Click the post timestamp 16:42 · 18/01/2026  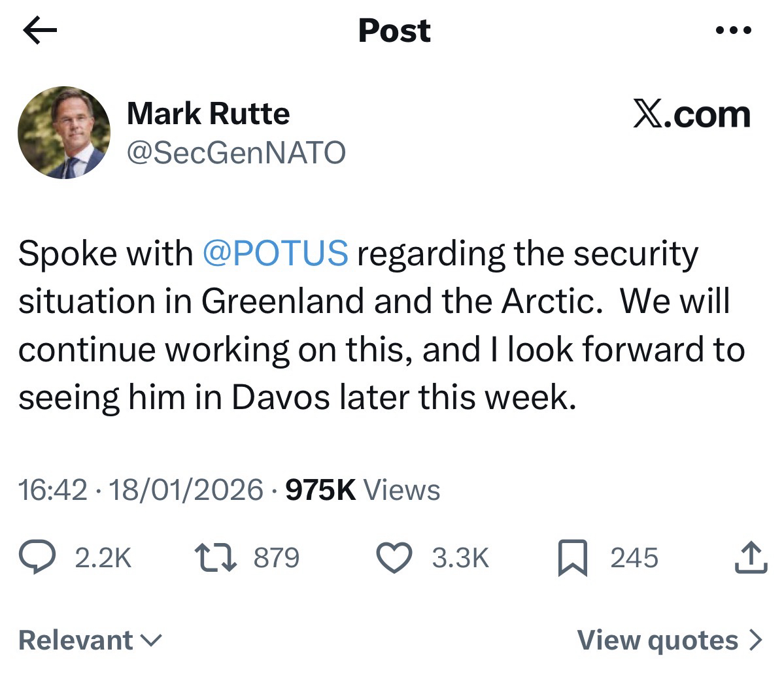(x=141, y=489)
